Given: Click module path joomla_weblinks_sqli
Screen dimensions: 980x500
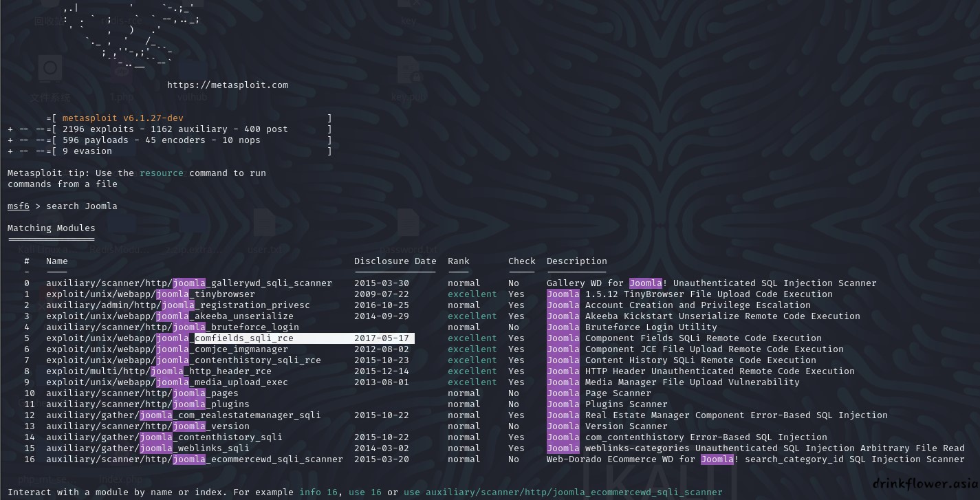Looking at the screenshot, I should [x=148, y=448].
